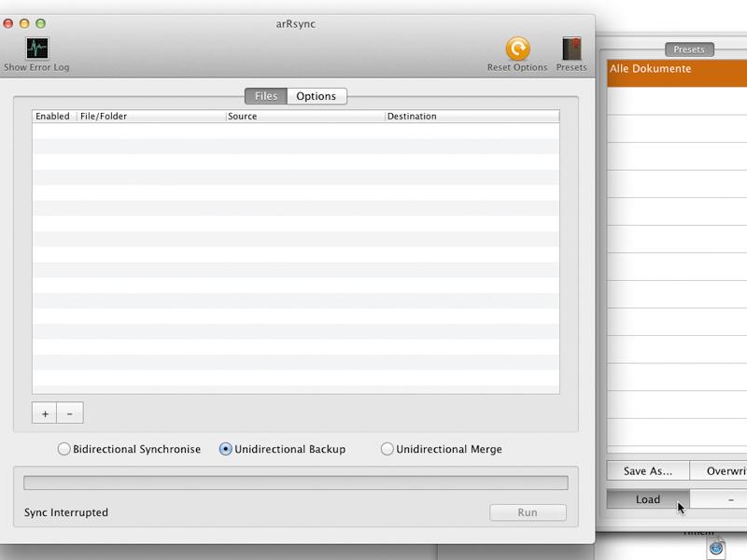Click the desktop file icon below the drawer
The height and width of the screenshot is (560, 747).
tap(716, 549)
